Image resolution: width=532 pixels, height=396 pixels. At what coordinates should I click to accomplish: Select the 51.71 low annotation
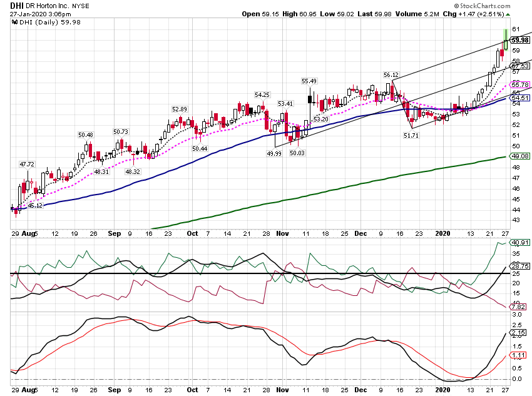[411, 135]
